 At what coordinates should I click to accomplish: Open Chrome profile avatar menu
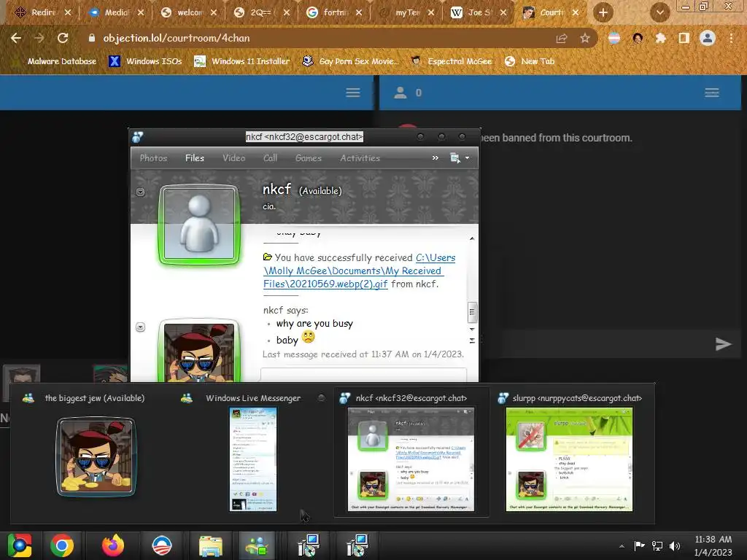click(x=707, y=38)
